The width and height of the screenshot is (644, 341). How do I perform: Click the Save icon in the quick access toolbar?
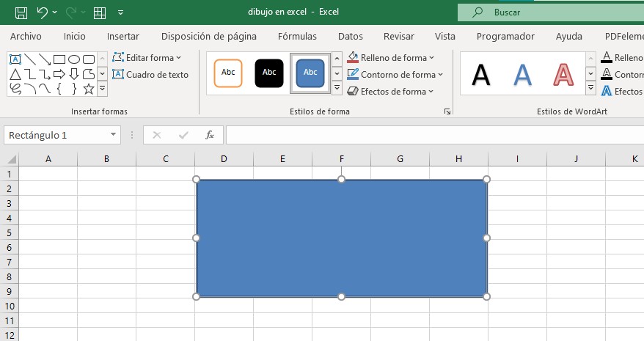(21, 12)
